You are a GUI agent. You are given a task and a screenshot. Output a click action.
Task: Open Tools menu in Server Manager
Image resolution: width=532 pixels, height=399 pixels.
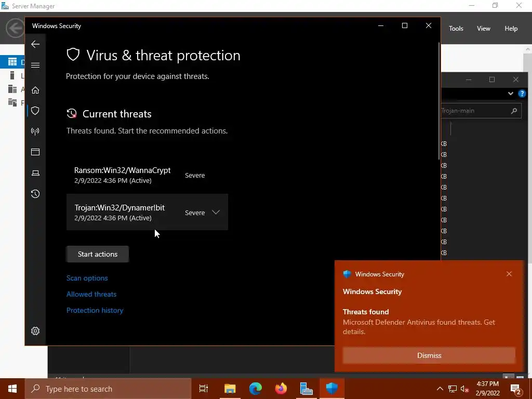[456, 29]
